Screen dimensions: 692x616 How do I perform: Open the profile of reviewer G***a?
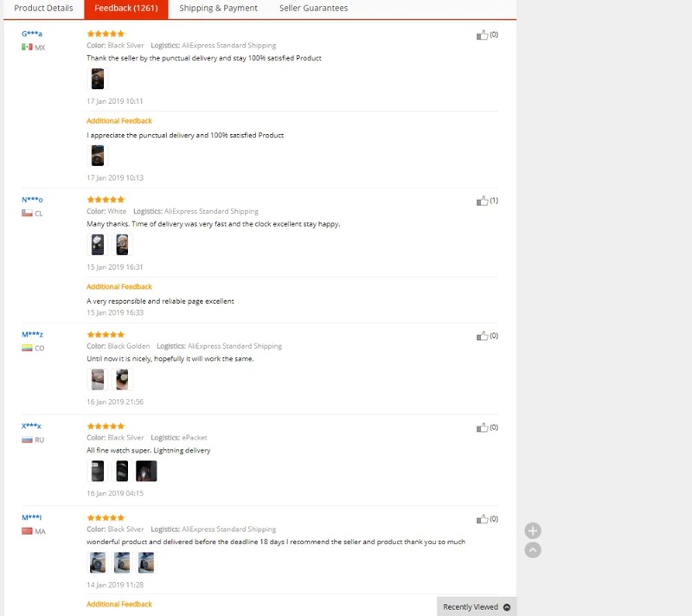[32, 34]
